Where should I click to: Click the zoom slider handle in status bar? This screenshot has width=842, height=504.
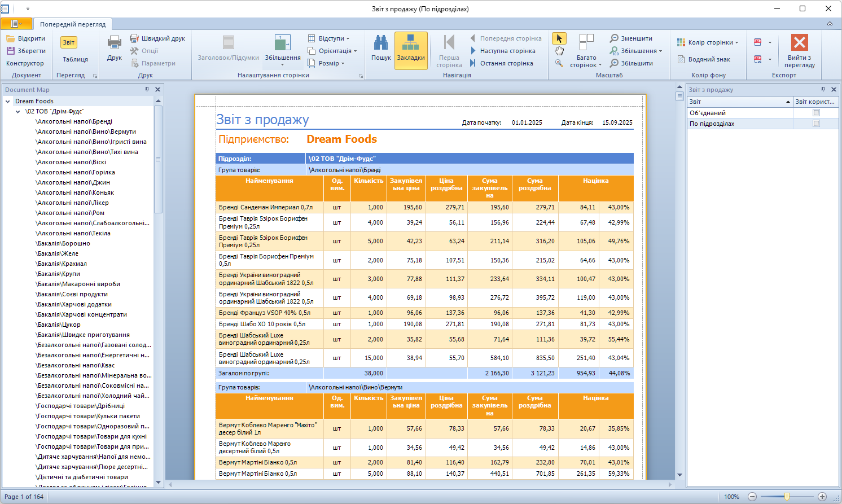tap(787, 497)
